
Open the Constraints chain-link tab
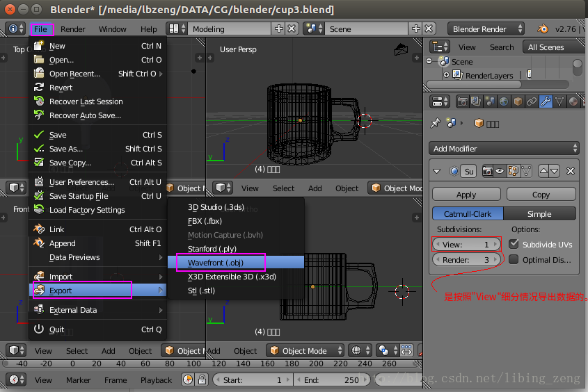click(532, 101)
